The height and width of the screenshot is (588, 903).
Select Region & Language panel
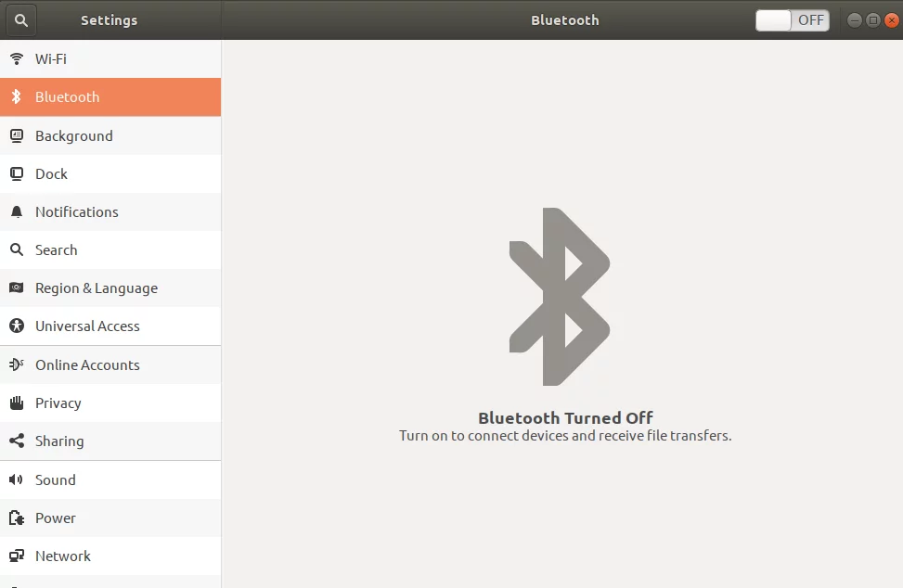[110, 288]
